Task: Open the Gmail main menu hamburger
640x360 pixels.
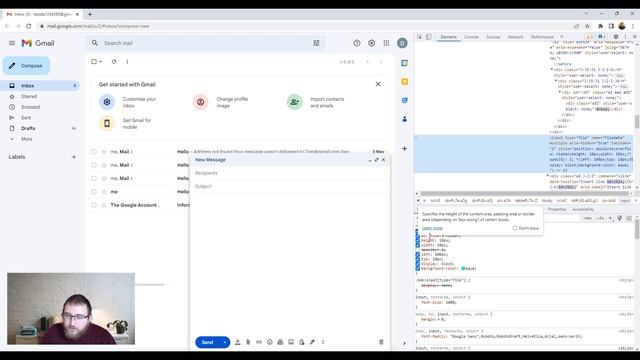Action: (12, 43)
